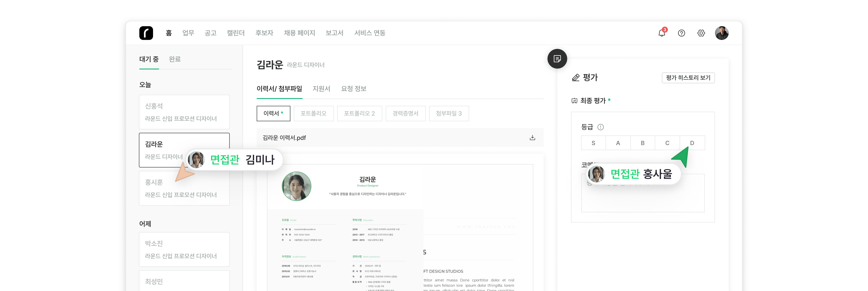The width and height of the screenshot is (868, 291).
Task: Download 김라운 이력서.pdf file
Action: point(532,137)
